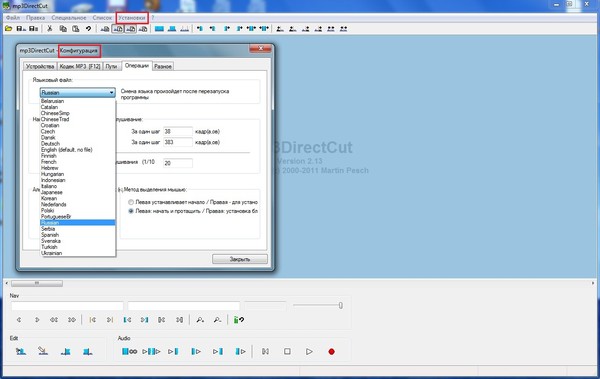Collapse the Russian language combo box arrow
This screenshot has width=600, height=379.
coord(111,92)
